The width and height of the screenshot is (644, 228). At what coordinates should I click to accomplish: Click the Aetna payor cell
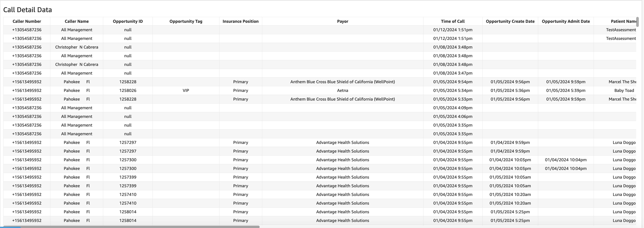[342, 91]
